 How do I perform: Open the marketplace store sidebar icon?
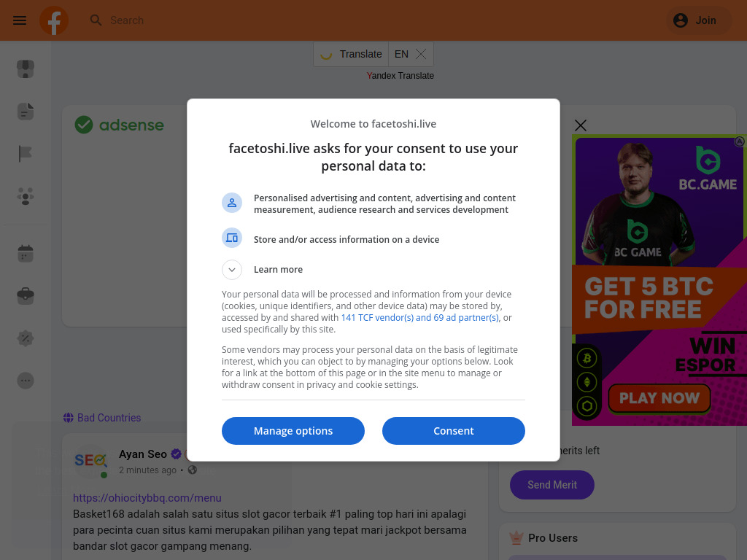pyautogui.click(x=26, y=69)
